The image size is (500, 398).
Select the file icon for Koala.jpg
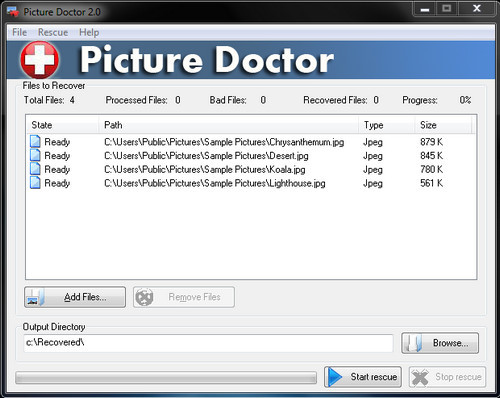click(x=35, y=169)
